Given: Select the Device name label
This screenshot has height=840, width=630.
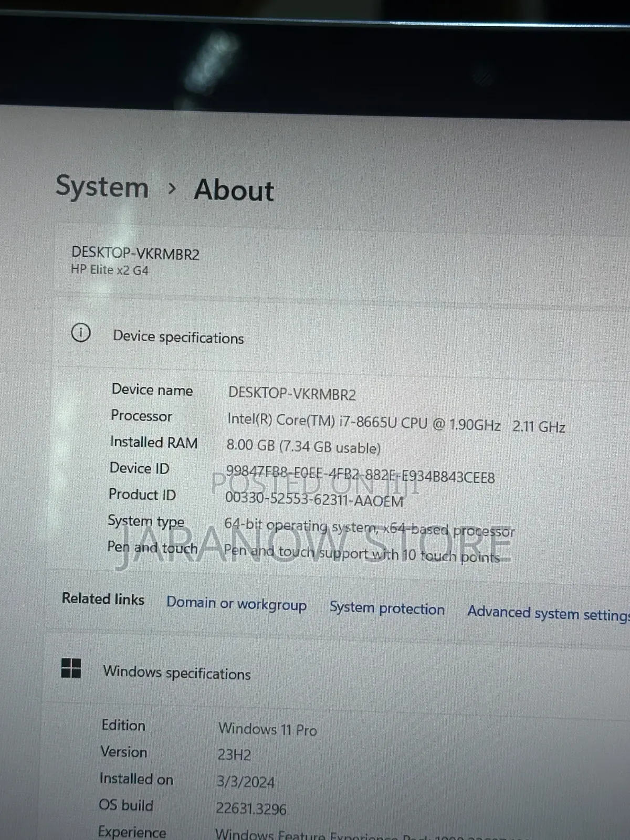Looking at the screenshot, I should click(x=152, y=390).
